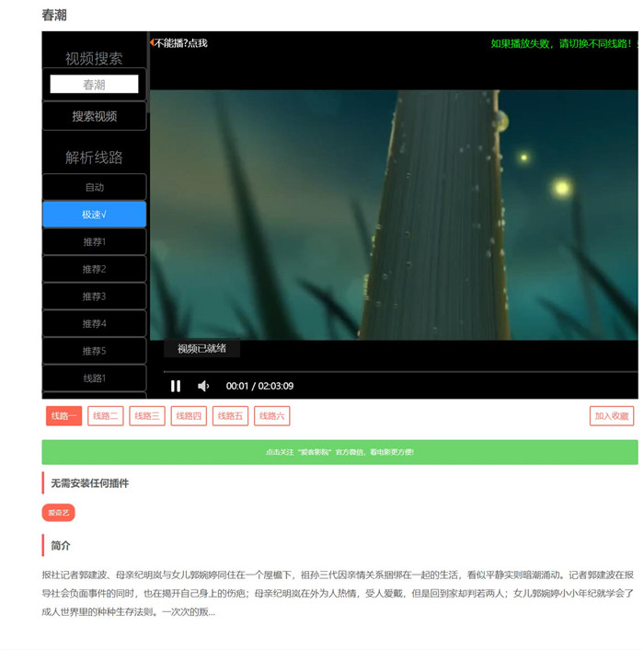Seek on the video progress bar
This screenshot has height=650, width=644.
click(400, 372)
